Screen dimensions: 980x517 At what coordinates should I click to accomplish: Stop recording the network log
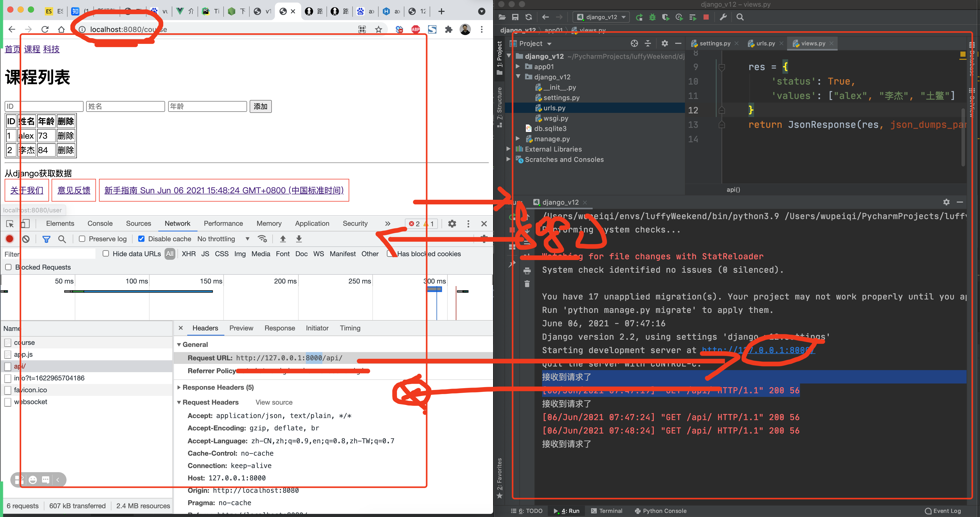coord(10,239)
